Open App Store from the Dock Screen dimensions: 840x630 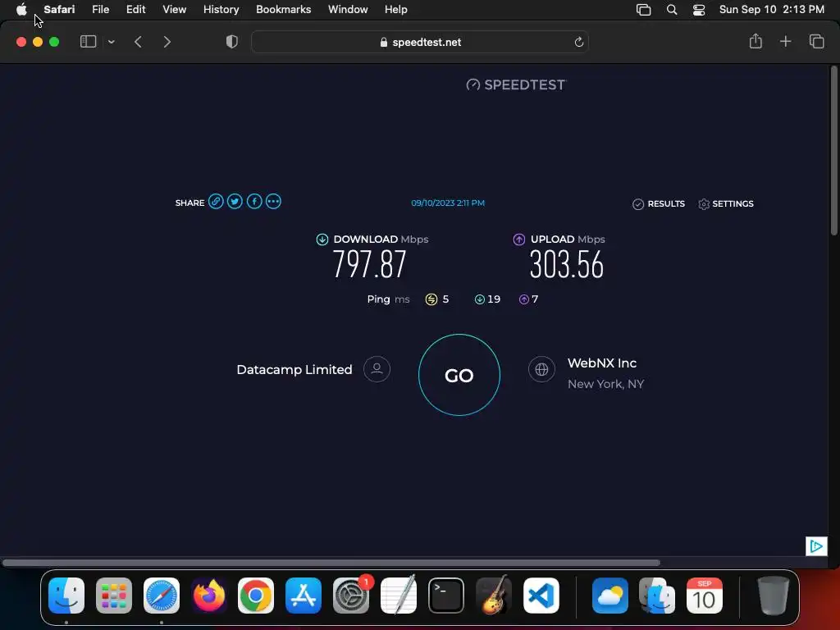point(304,596)
